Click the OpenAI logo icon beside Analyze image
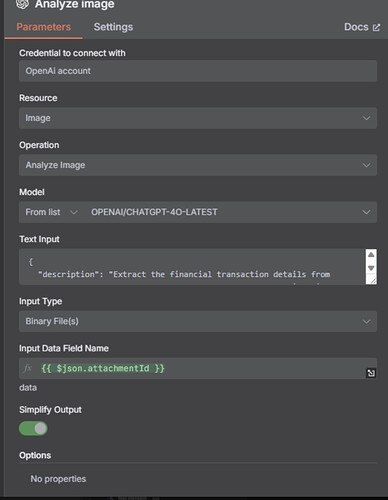Image resolution: width=388 pixels, height=500 pixels. point(23,4)
